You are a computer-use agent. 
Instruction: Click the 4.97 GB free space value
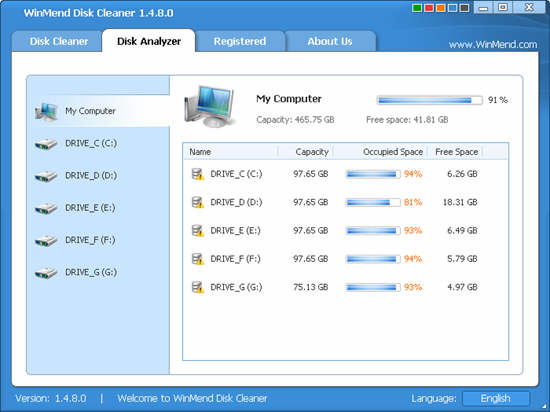(462, 287)
